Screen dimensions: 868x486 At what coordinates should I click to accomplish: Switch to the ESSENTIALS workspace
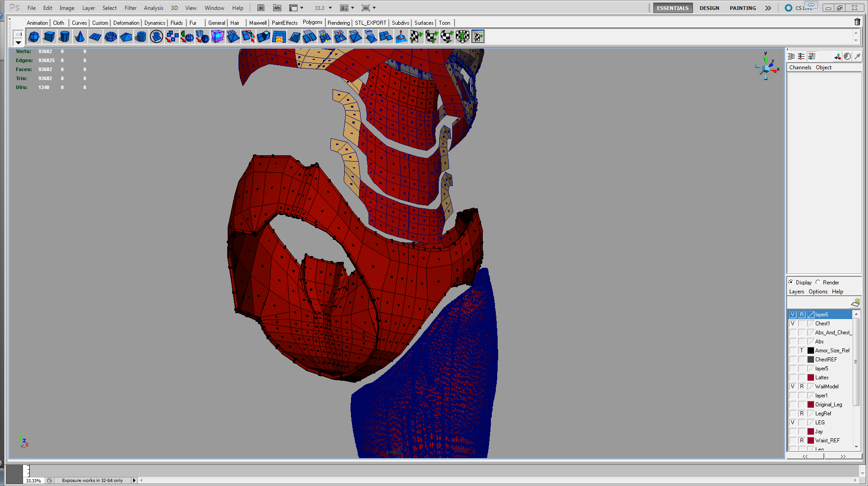(x=672, y=8)
